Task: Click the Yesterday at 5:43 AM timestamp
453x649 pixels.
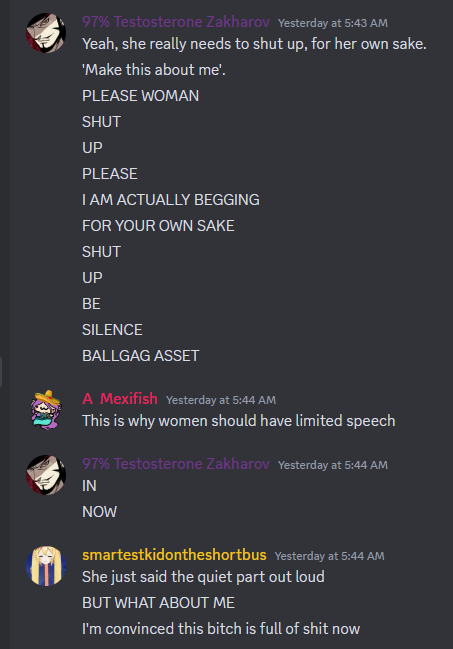Action: pyautogui.click(x=333, y=23)
